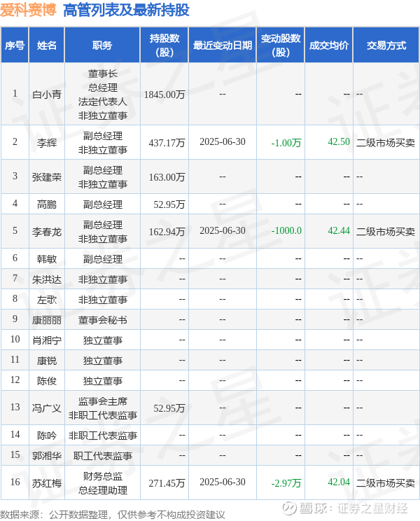The height and width of the screenshot is (521, 420).
Task: Click the 职工代表监事 cell for 郭湘华
Action: pos(103,456)
